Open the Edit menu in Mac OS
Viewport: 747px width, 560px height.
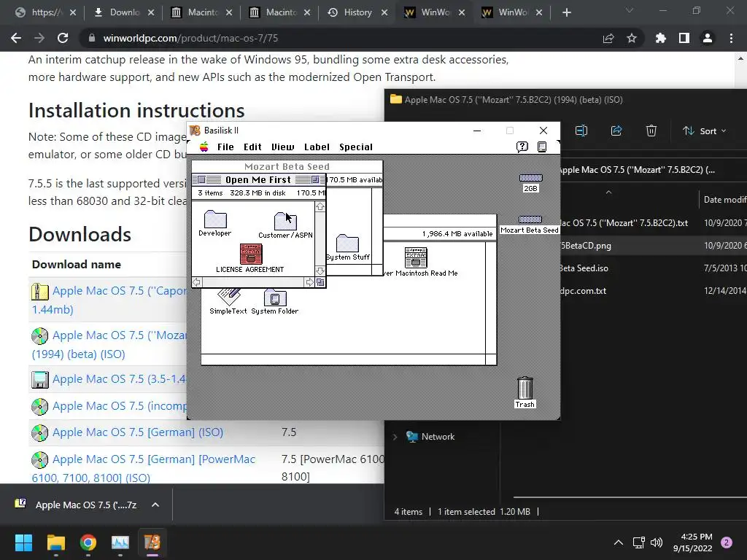(252, 147)
